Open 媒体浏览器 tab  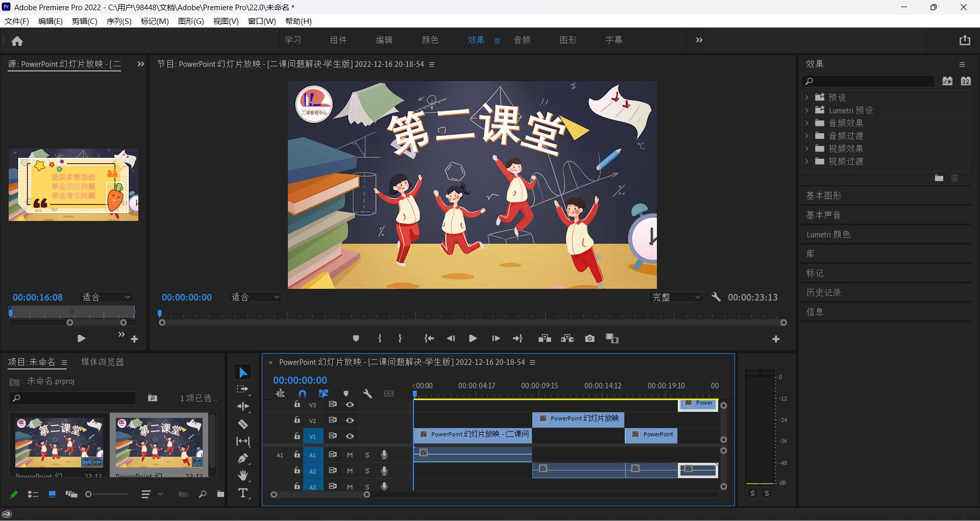(102, 362)
